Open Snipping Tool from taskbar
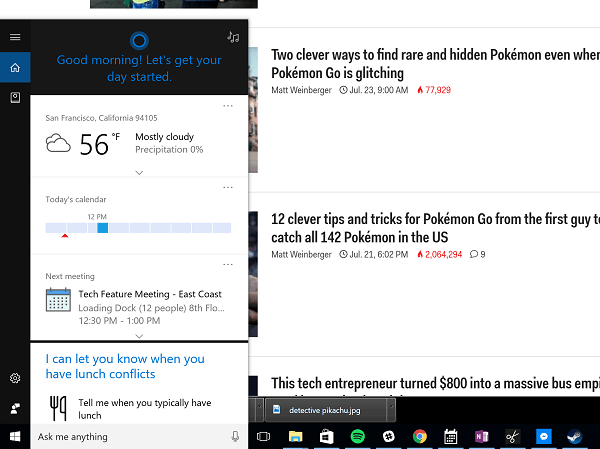This screenshot has width=600, height=449. (512, 436)
